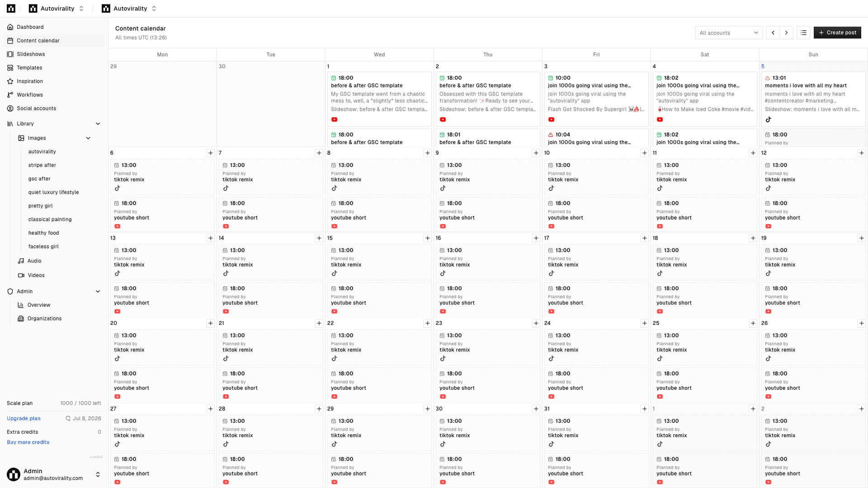Image resolution: width=868 pixels, height=488 pixels.
Task: Open the quiet luxury lifestyle folder
Action: tap(53, 192)
